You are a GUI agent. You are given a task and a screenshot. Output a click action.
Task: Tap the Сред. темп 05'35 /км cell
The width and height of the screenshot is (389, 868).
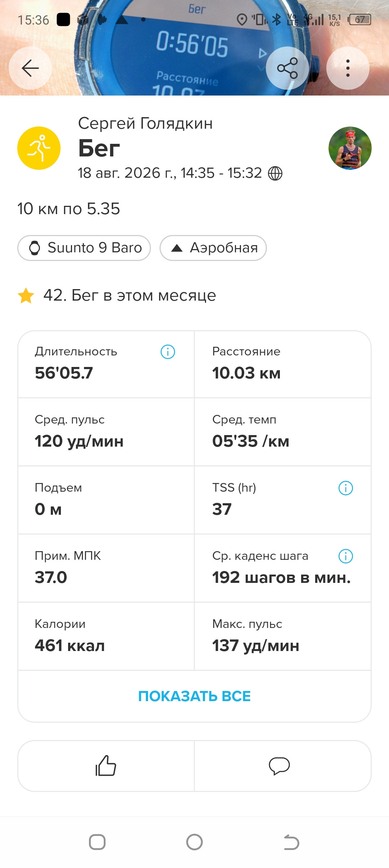pyautogui.click(x=283, y=432)
